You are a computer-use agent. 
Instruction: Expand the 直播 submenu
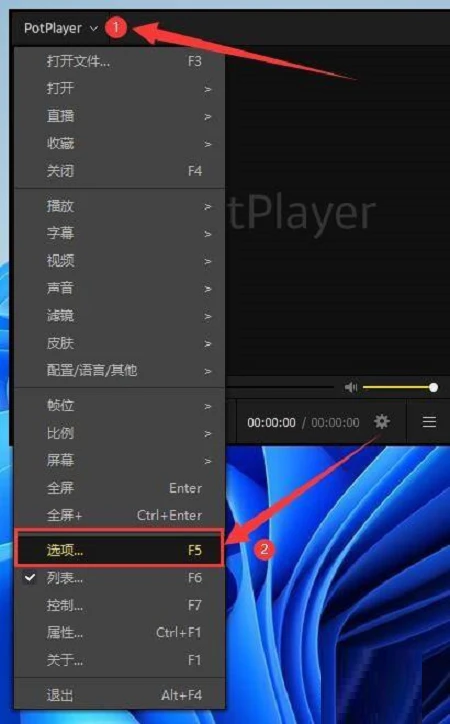click(120, 116)
